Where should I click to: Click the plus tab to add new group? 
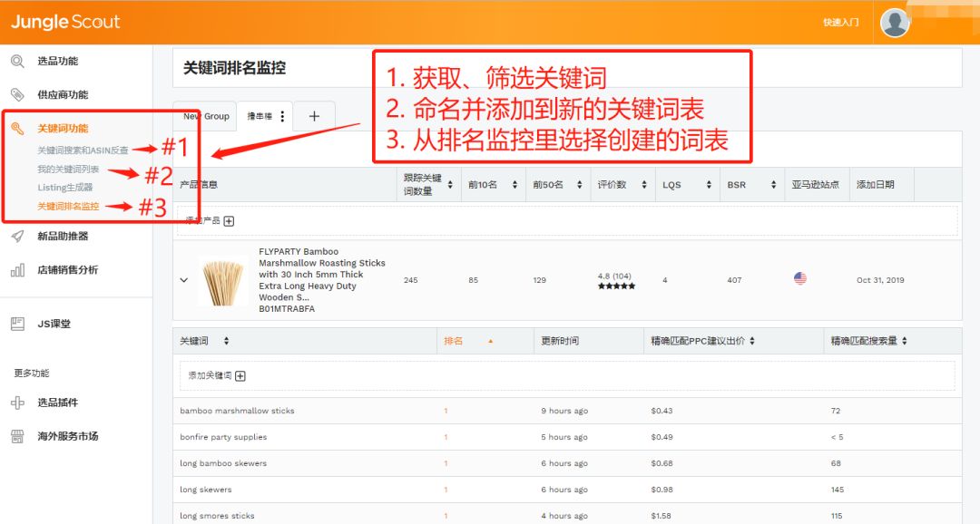pos(314,116)
